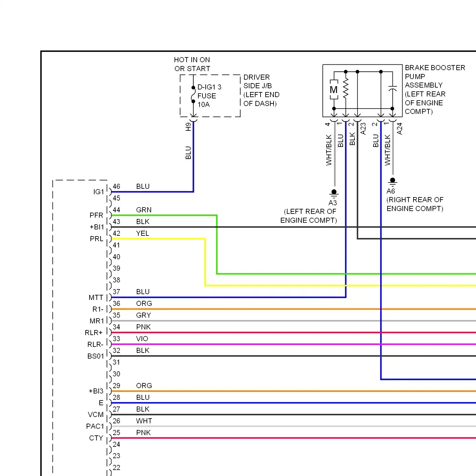
Task: Click pin number 39
Action: pos(116,268)
